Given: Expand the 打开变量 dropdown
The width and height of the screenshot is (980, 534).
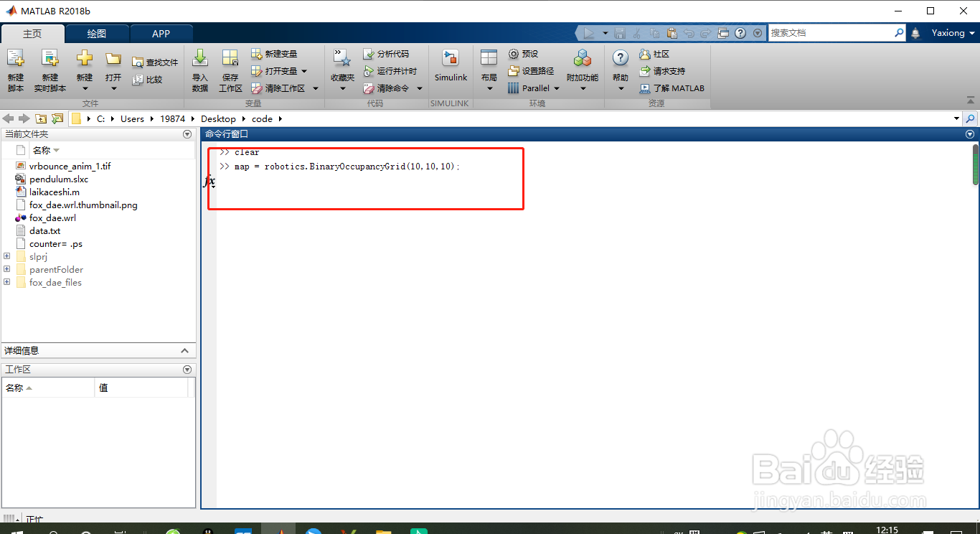Looking at the screenshot, I should 304,71.
